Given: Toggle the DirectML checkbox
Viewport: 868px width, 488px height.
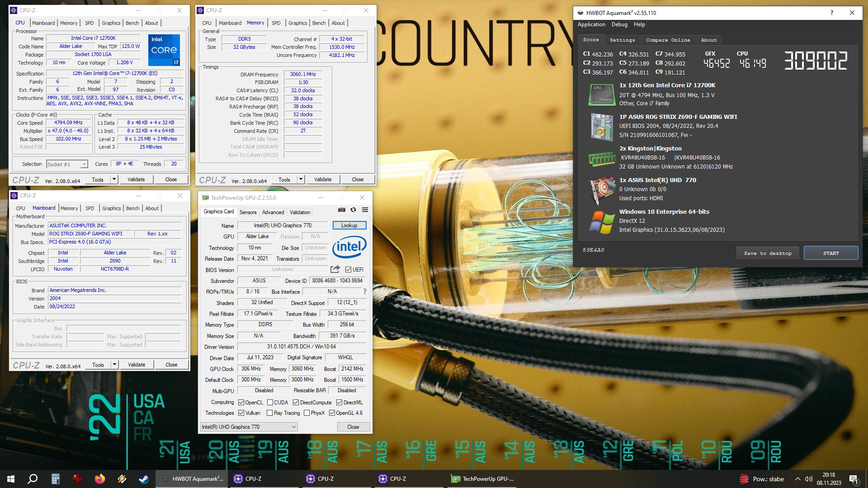Looking at the screenshot, I should point(339,403).
